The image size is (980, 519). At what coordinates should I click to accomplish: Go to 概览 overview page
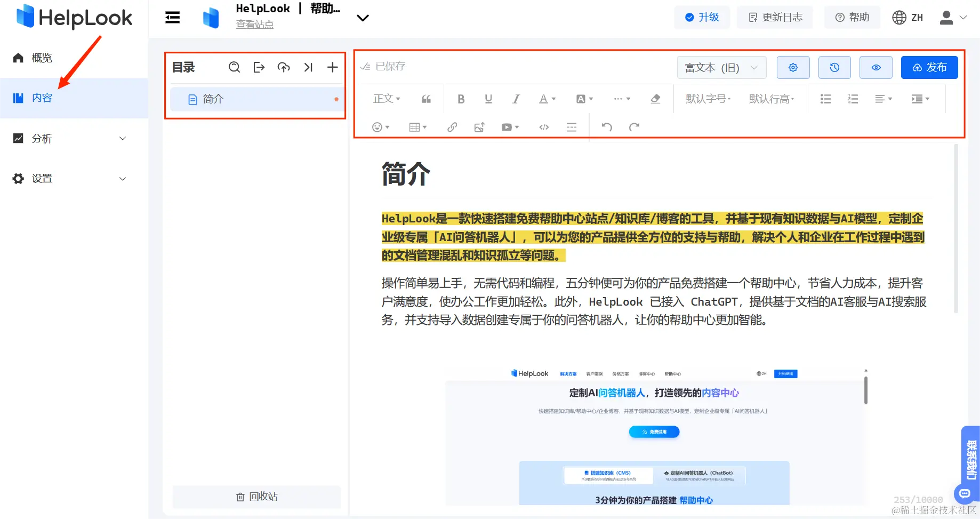(74, 58)
